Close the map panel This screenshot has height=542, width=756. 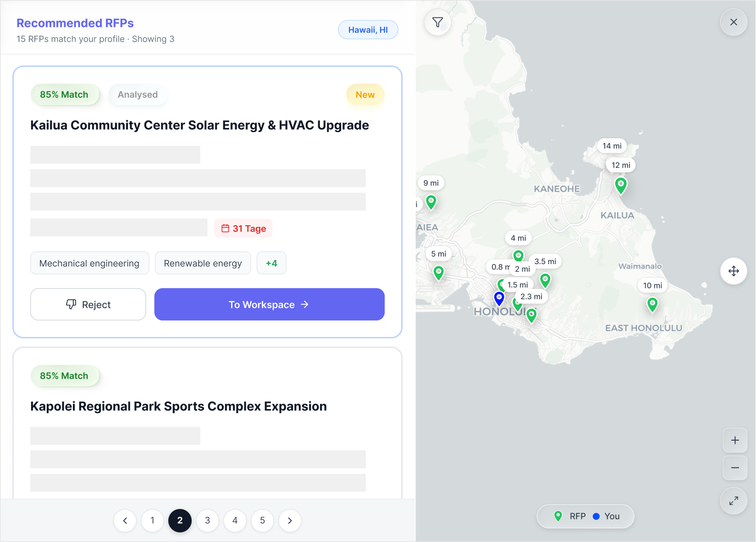pyautogui.click(x=733, y=22)
